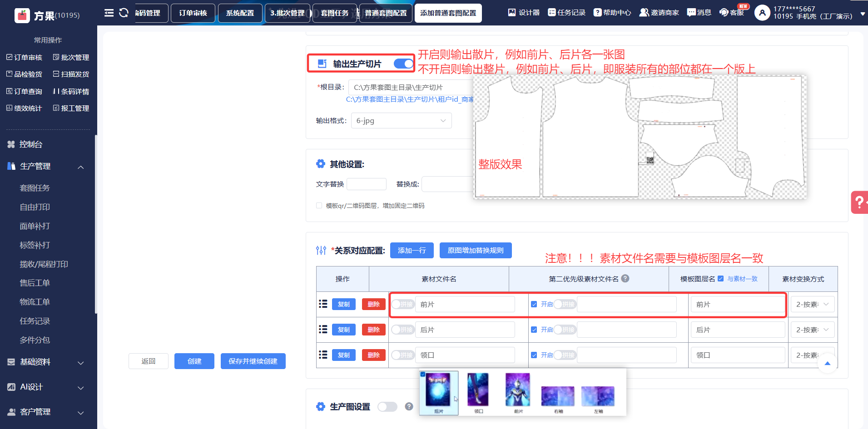
Task: Open the 消息 messages icon
Action: pos(691,13)
